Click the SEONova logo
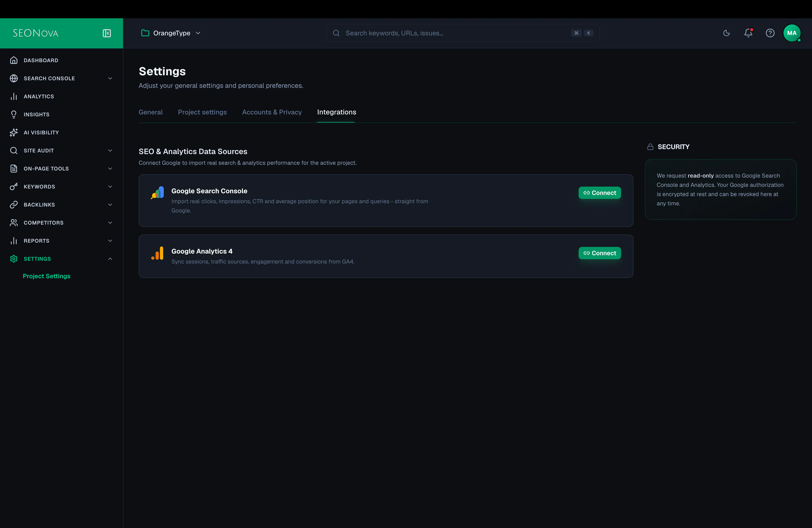Screen dimensions: 812x528 click(35, 33)
